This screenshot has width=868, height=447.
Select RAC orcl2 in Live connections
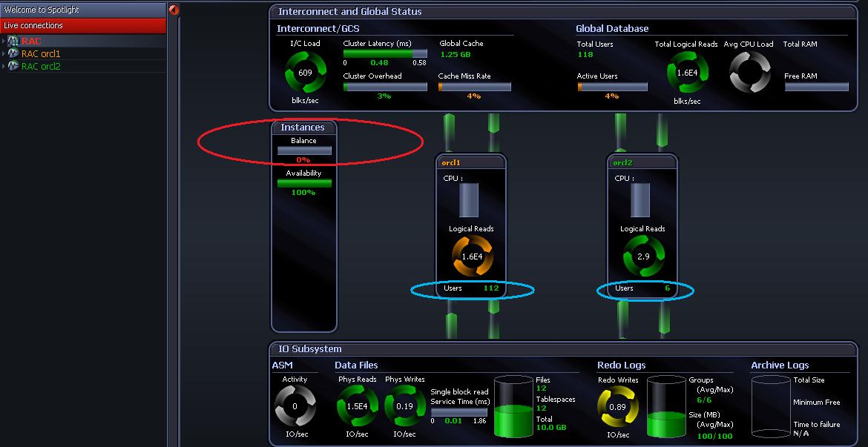[41, 67]
